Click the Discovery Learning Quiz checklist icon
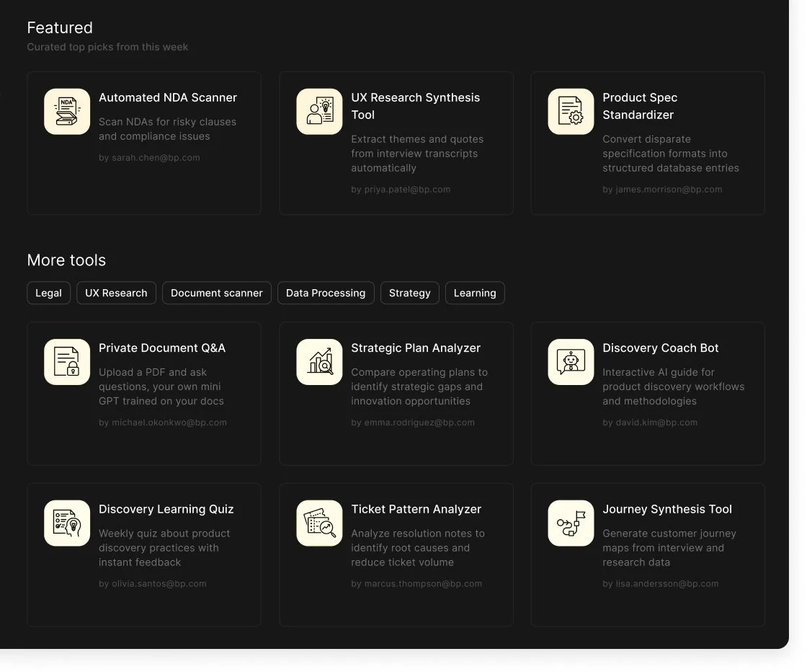Image resolution: width=812 pixels, height=672 pixels. click(x=66, y=523)
